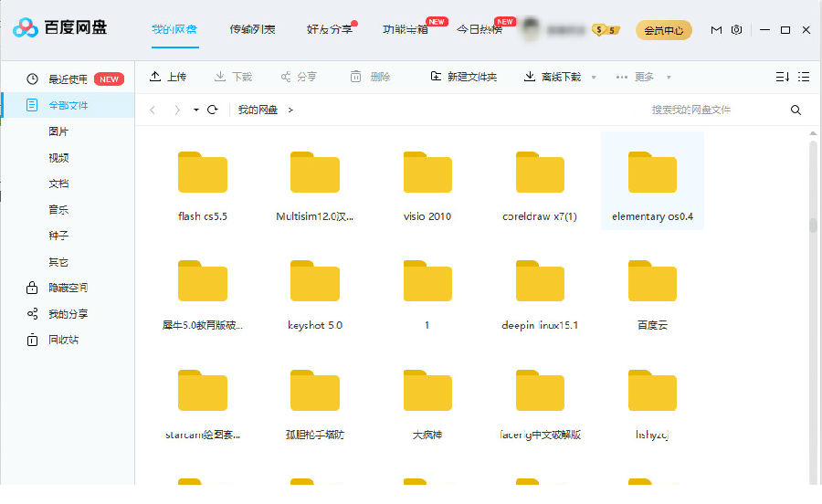
Task: Select 全部文件 in sidebar
Action: click(x=68, y=105)
